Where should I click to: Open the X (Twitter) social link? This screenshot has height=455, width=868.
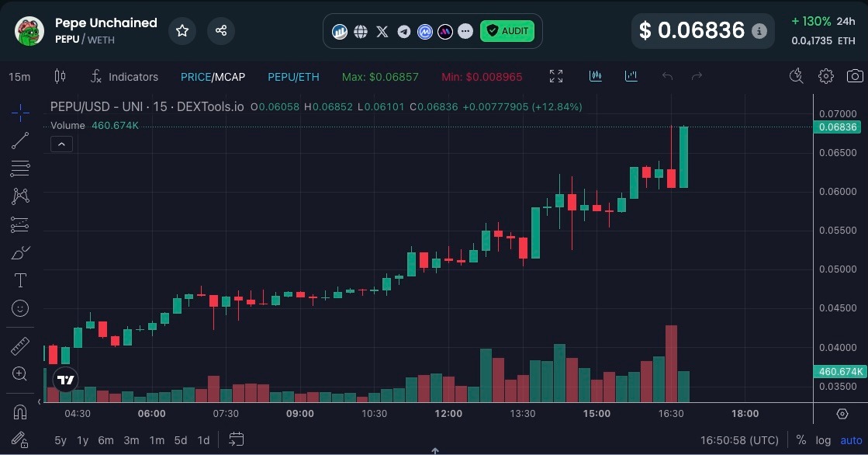(382, 32)
